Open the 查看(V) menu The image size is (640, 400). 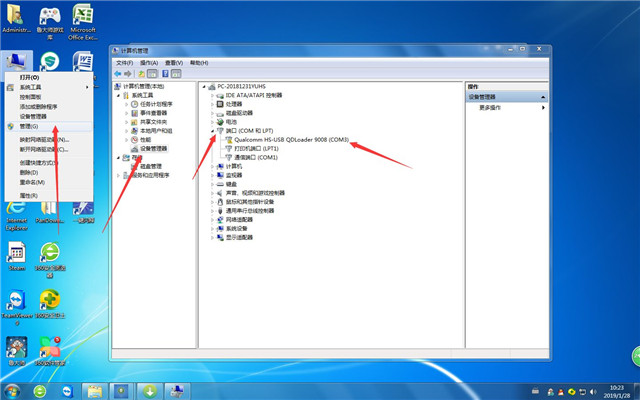click(x=177, y=62)
